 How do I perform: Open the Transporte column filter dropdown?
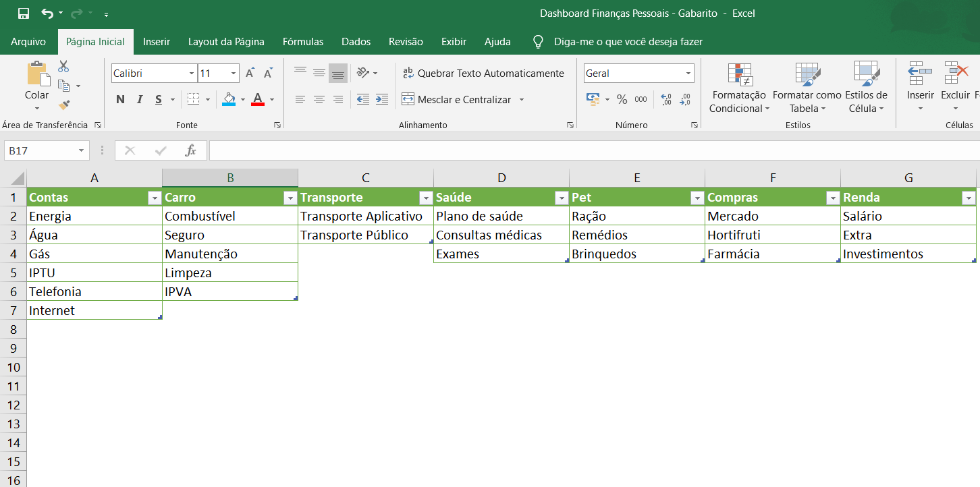(426, 198)
